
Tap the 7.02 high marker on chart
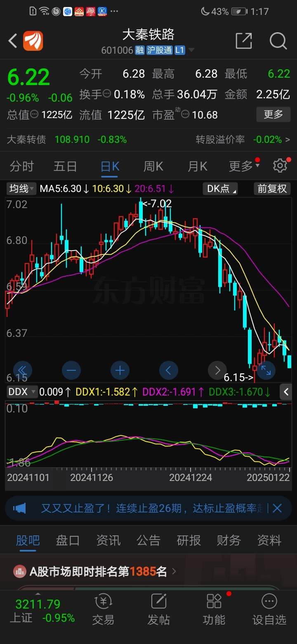[157, 203]
